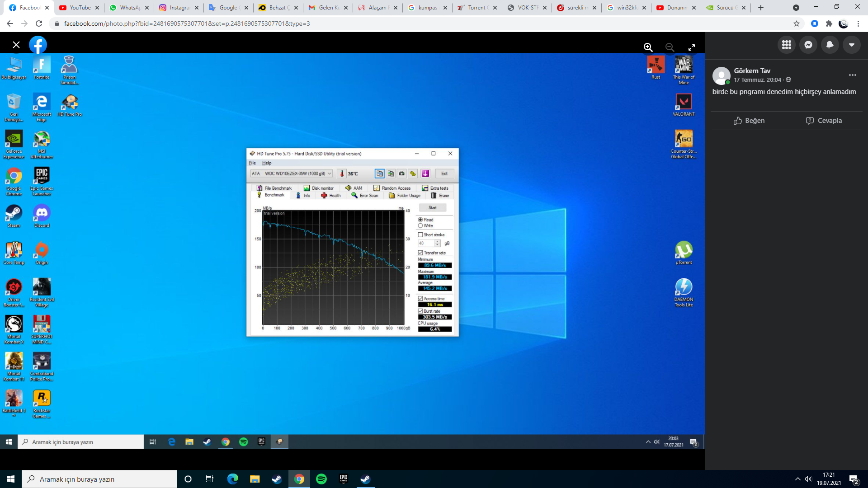Open Messenger chats
The image size is (868, 488).
point(808,45)
